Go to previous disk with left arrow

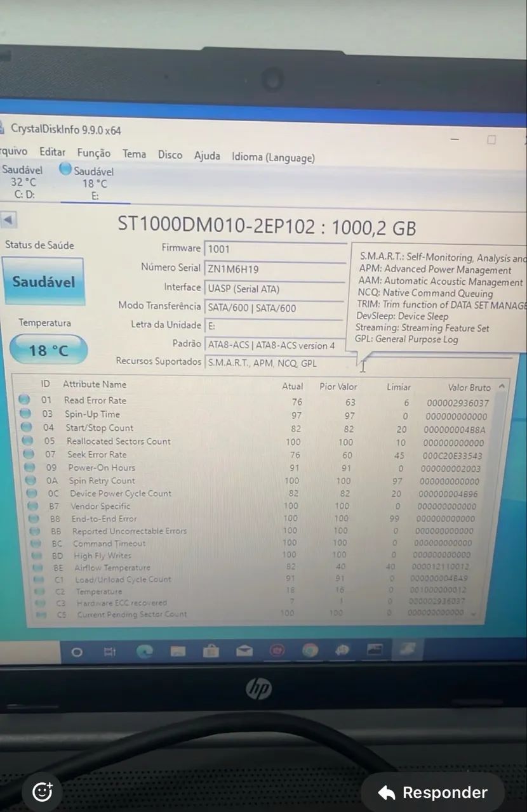(9, 220)
